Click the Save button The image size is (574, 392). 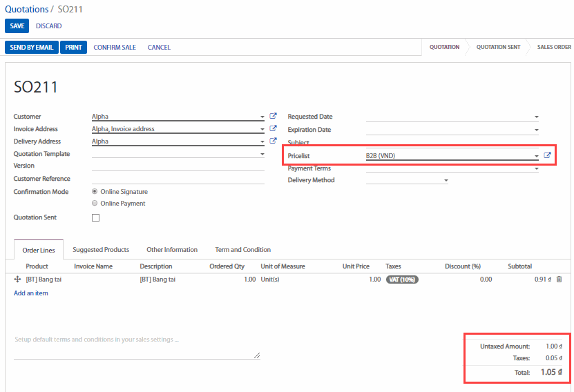click(17, 26)
